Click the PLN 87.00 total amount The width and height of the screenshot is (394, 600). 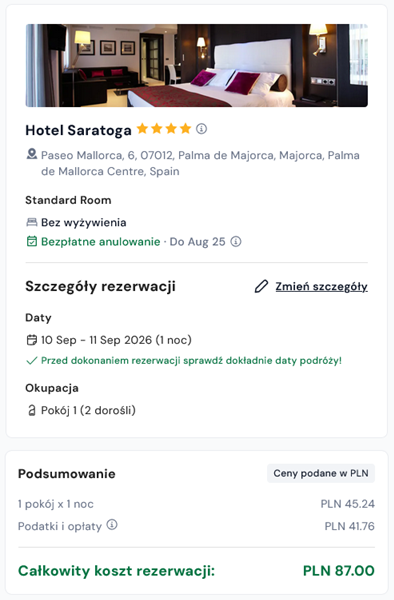(x=339, y=571)
